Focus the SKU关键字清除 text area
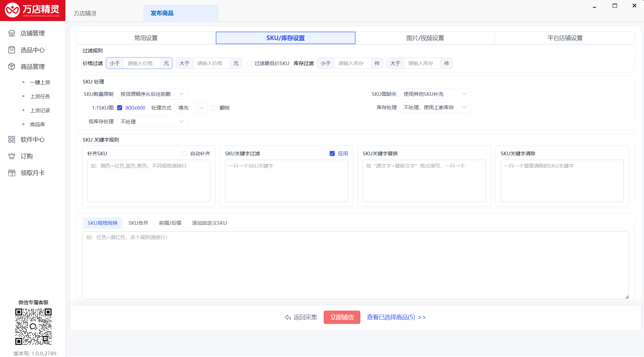This screenshot has height=357, width=644. tap(562, 181)
